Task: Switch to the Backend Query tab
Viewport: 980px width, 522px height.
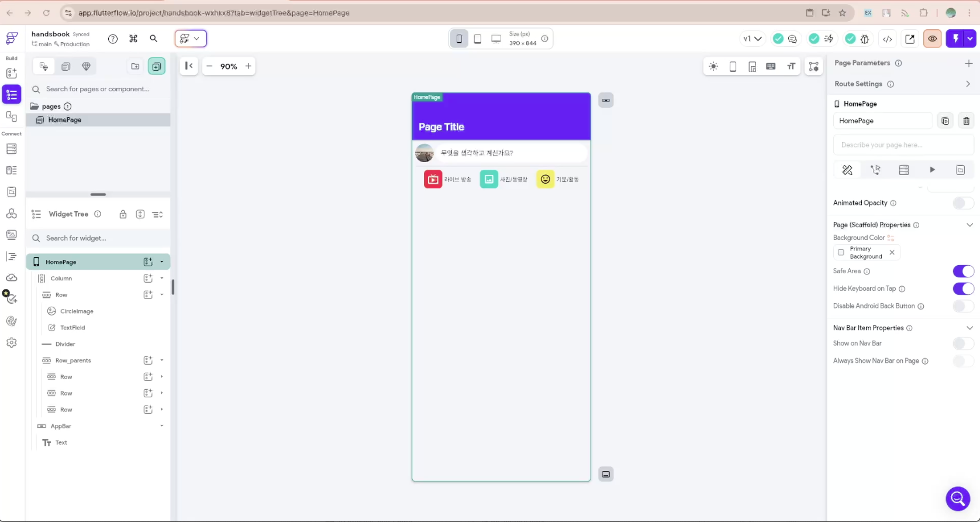Action: click(904, 170)
